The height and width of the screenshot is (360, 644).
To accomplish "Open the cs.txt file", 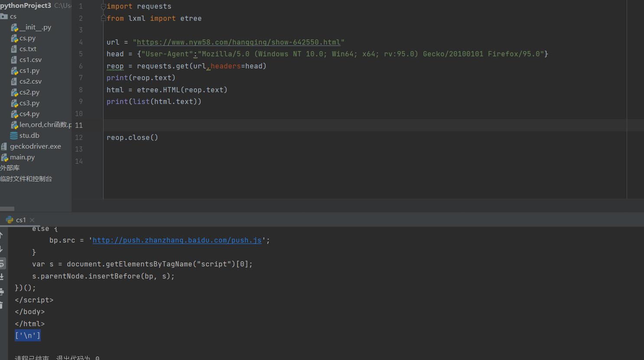I will point(28,49).
